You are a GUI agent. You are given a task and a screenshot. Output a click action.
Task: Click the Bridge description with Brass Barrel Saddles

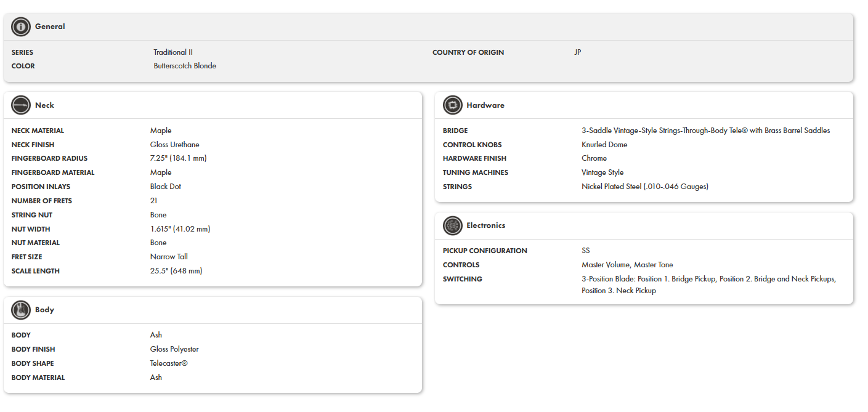click(x=705, y=131)
